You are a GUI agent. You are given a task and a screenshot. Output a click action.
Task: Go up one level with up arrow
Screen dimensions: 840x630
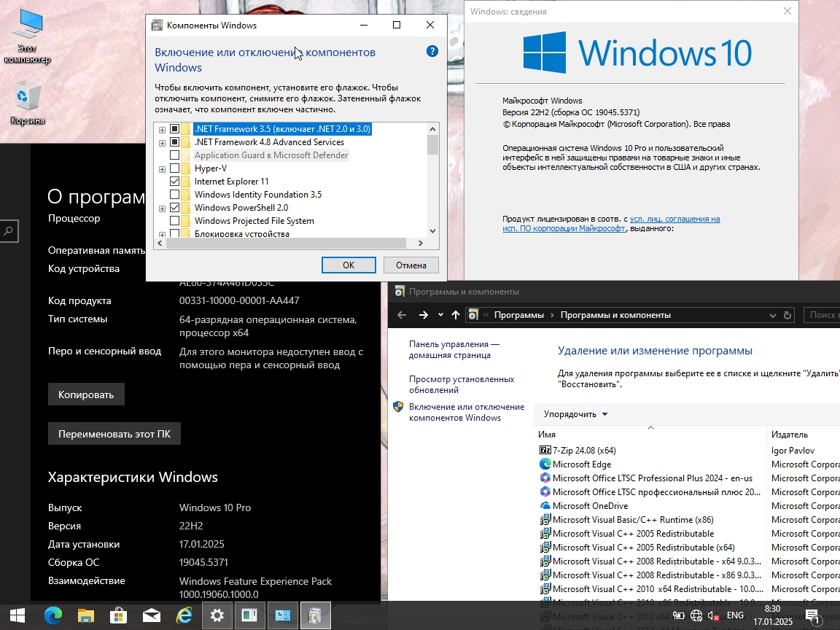click(456, 315)
